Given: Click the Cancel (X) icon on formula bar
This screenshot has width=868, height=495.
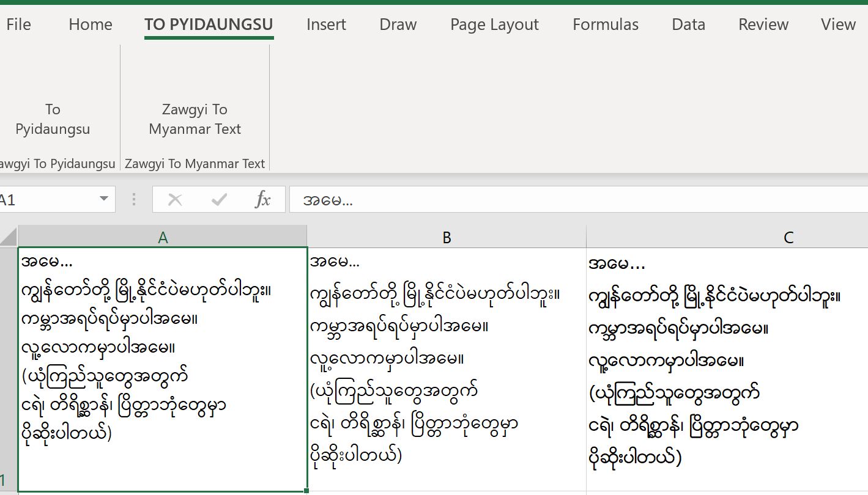Looking at the screenshot, I should [x=175, y=199].
